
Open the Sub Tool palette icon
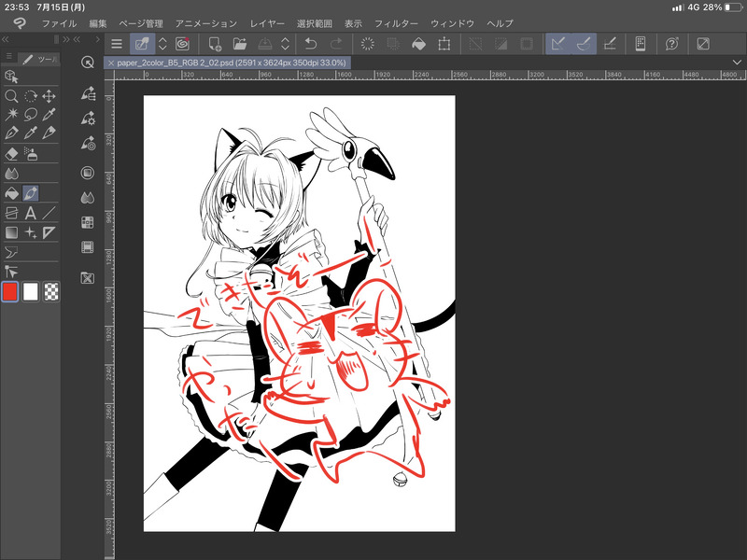tap(88, 93)
